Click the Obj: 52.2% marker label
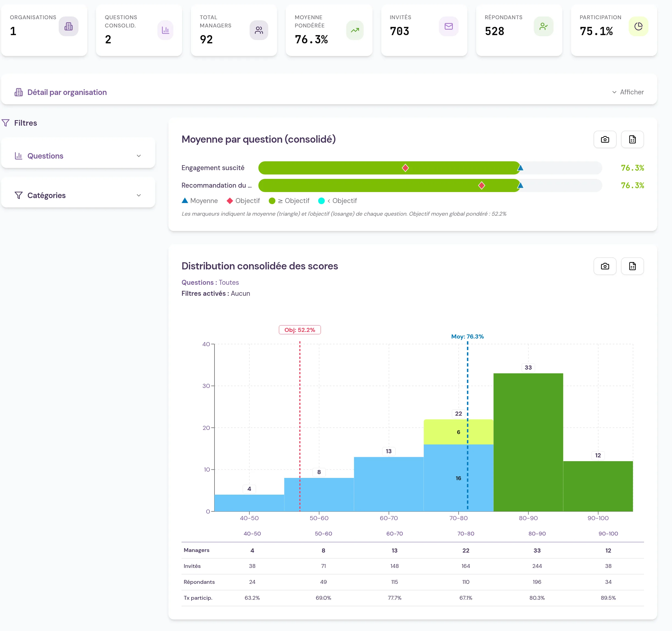The width and height of the screenshot is (672, 631). point(300,330)
